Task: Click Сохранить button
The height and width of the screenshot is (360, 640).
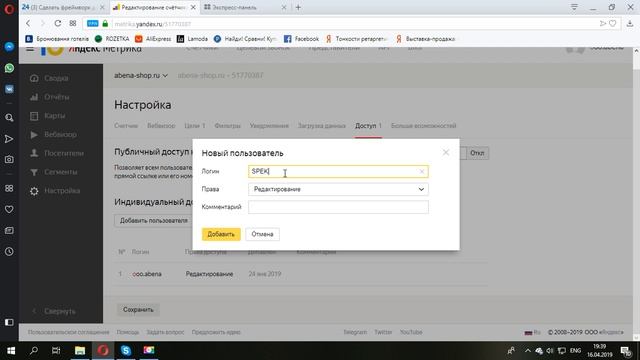Action: (x=138, y=310)
